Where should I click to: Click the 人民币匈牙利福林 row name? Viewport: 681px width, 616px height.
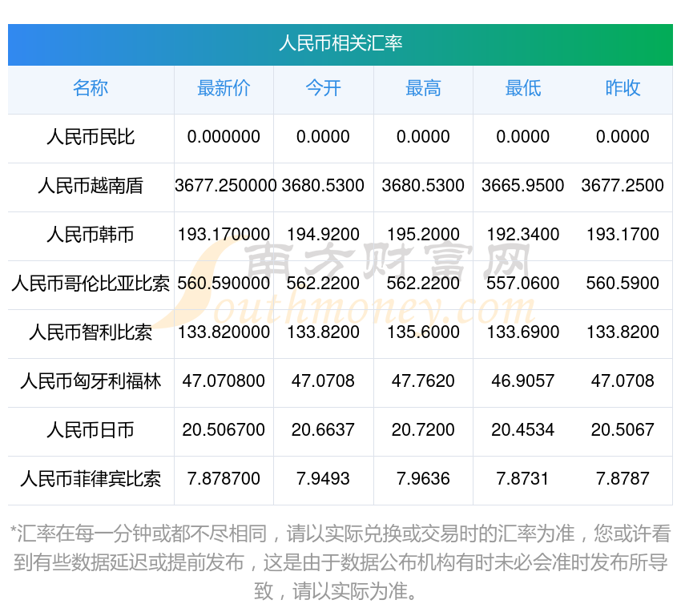(91, 381)
